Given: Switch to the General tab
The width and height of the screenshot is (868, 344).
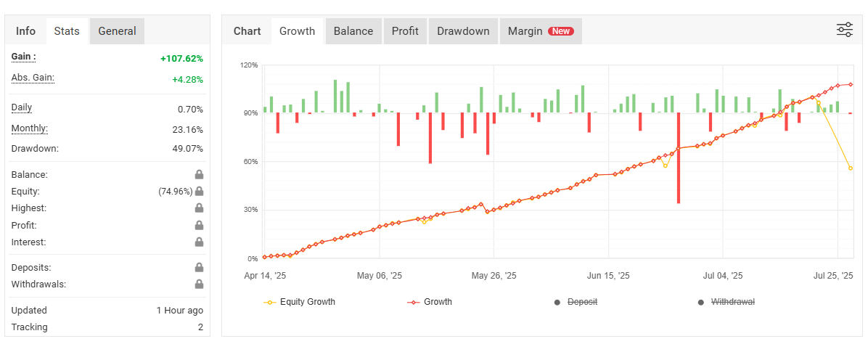Looking at the screenshot, I should point(117,31).
